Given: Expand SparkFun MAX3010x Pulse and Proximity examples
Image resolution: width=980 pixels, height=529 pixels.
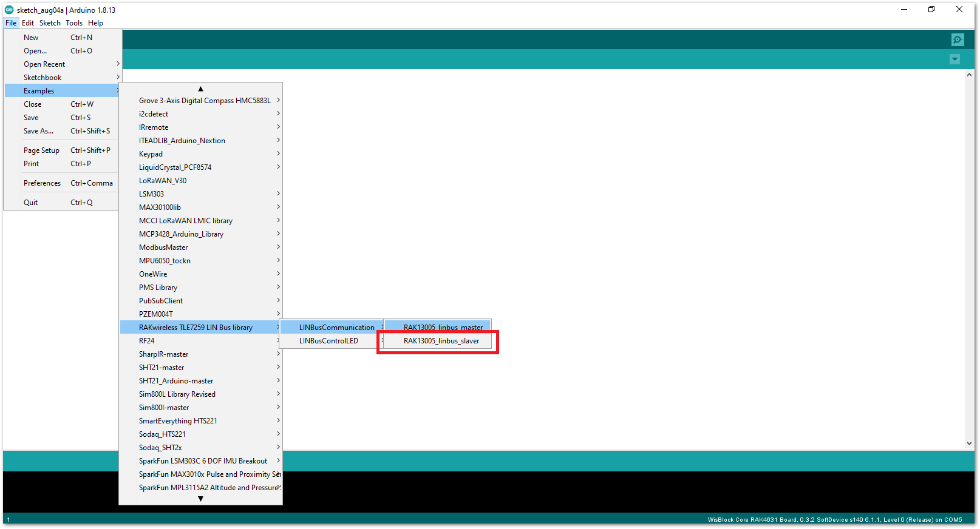Looking at the screenshot, I should click(x=201, y=474).
